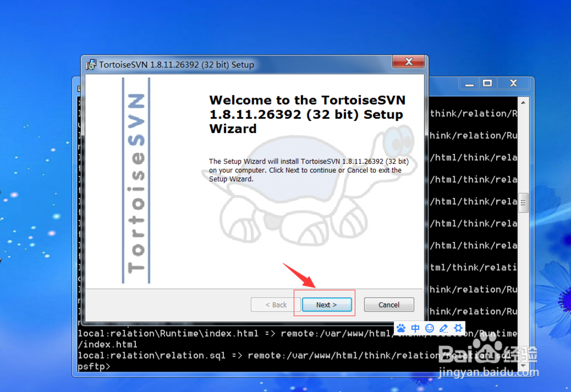
Task: Click the installer icon in Setup title bar
Action: tap(91, 65)
